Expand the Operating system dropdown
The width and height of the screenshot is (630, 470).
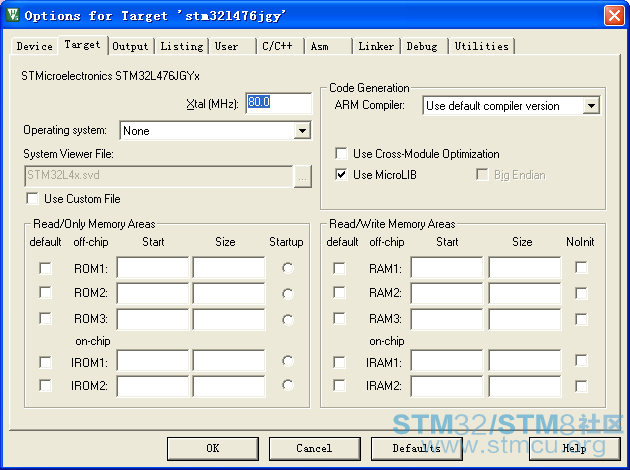[302, 131]
